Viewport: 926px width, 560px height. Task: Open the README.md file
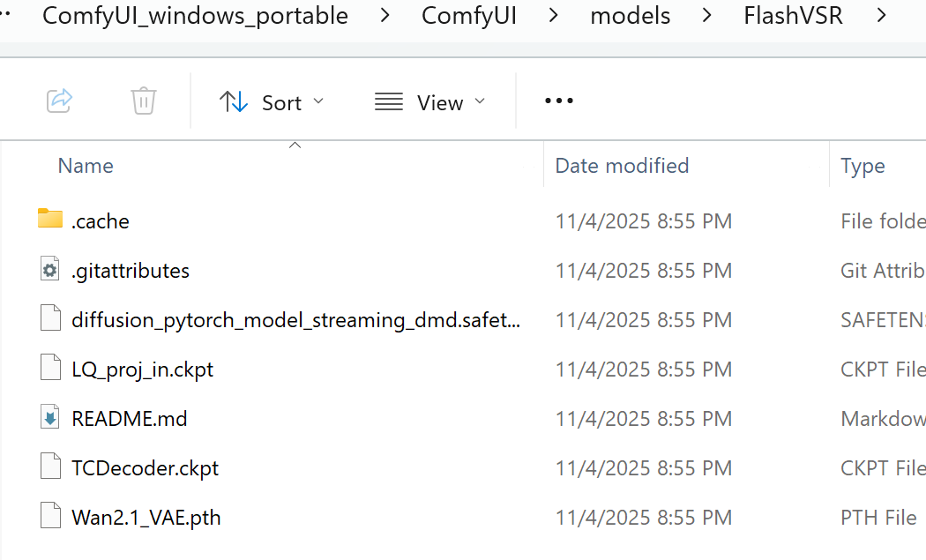130,418
